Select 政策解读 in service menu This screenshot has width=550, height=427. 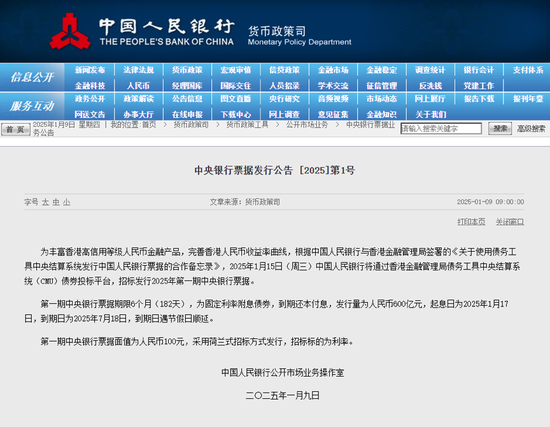click(139, 99)
